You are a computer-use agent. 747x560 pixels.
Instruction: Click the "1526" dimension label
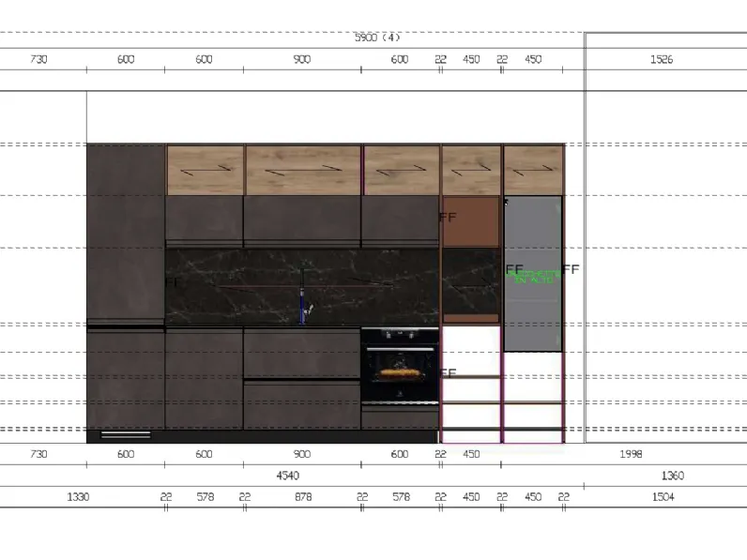point(662,59)
